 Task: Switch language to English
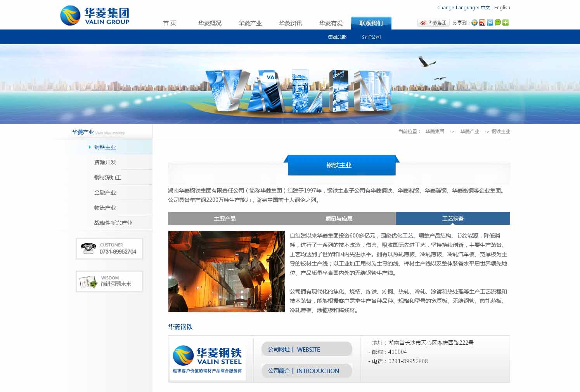click(x=502, y=7)
